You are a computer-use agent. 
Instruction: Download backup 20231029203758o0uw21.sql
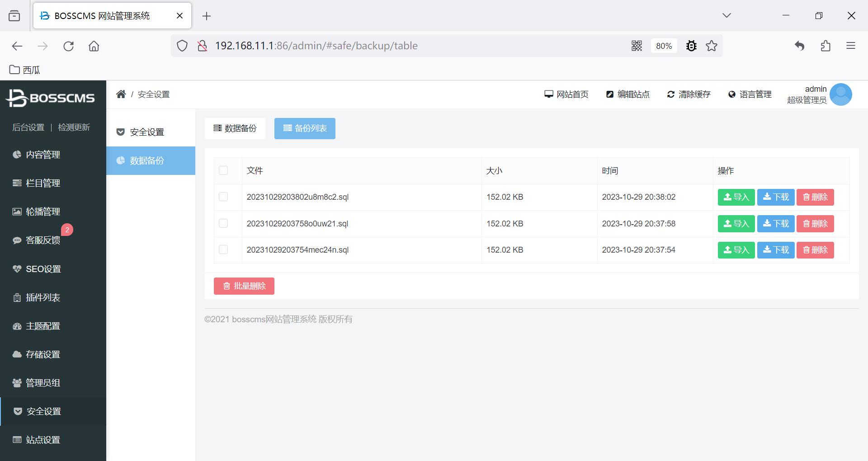click(x=776, y=224)
